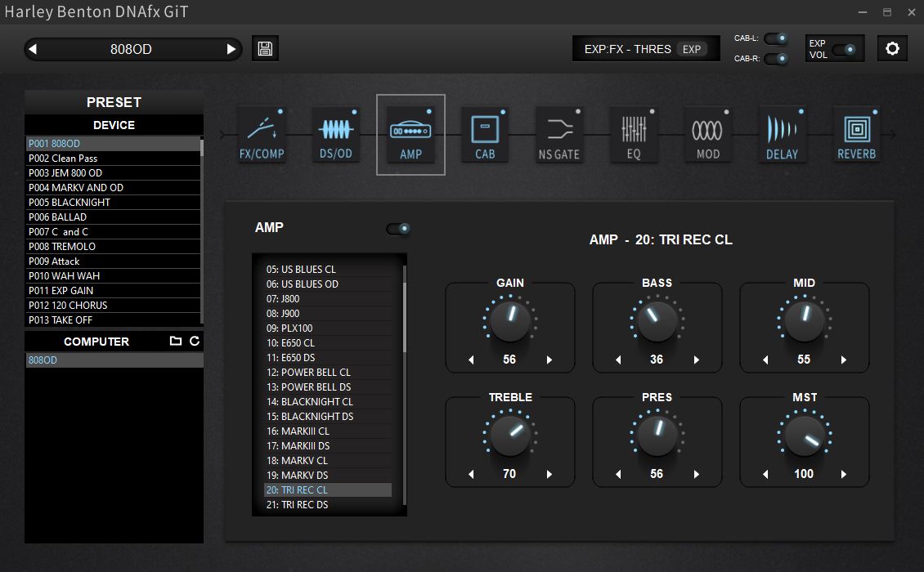Open the NS GATE block
The image size is (924, 572).
[559, 135]
